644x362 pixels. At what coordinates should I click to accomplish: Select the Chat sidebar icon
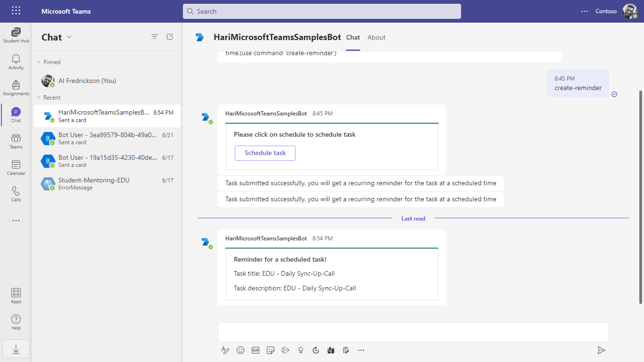point(16,115)
